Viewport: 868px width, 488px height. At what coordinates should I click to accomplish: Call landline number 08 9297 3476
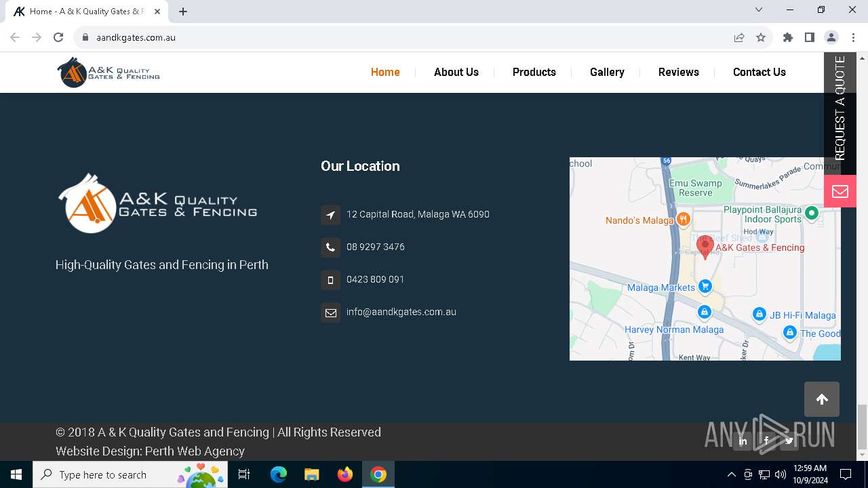click(376, 247)
